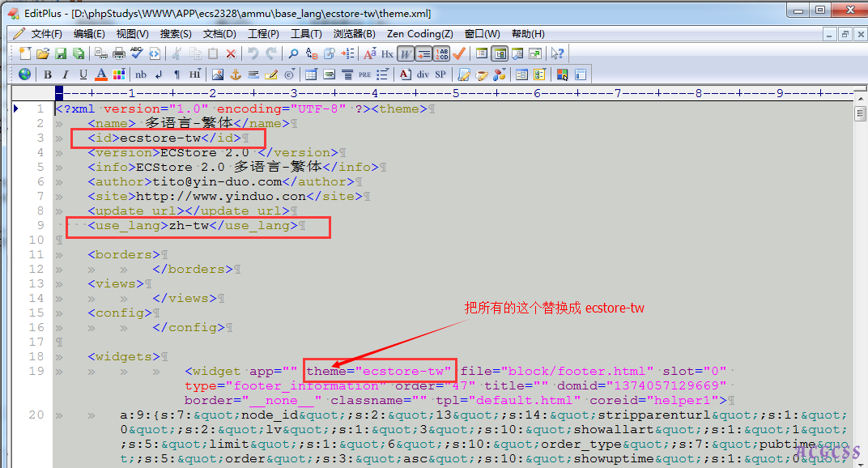Screen dimensions: 868x468
Task: Toggle the Word wrap W button
Action: (406, 53)
